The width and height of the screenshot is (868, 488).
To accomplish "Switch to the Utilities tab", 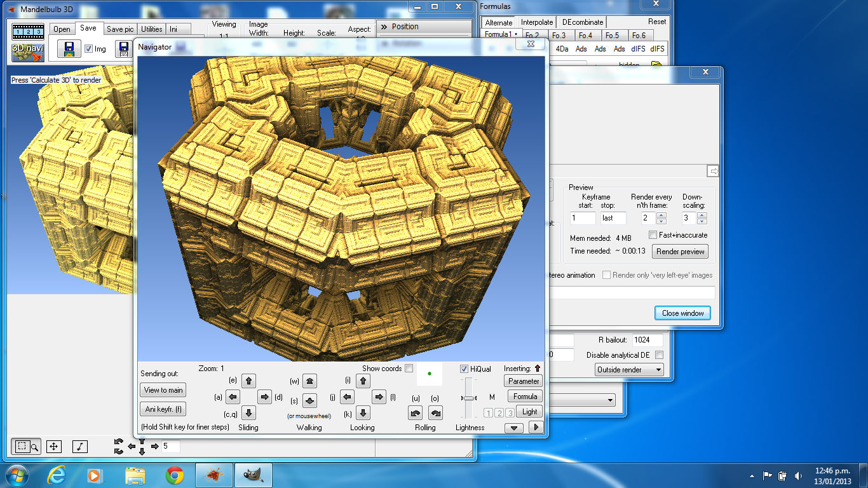I will (x=152, y=29).
